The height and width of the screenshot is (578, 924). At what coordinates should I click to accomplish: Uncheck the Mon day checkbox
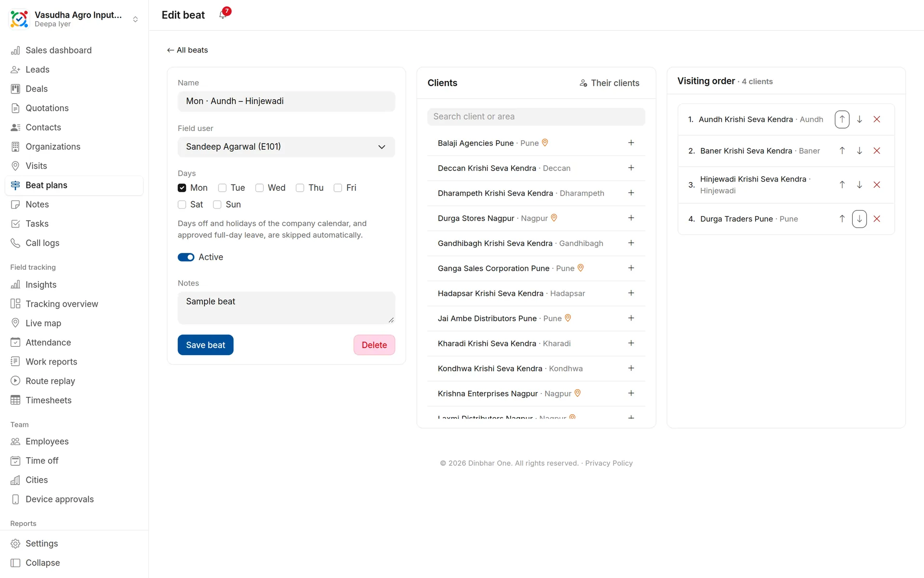[182, 188]
